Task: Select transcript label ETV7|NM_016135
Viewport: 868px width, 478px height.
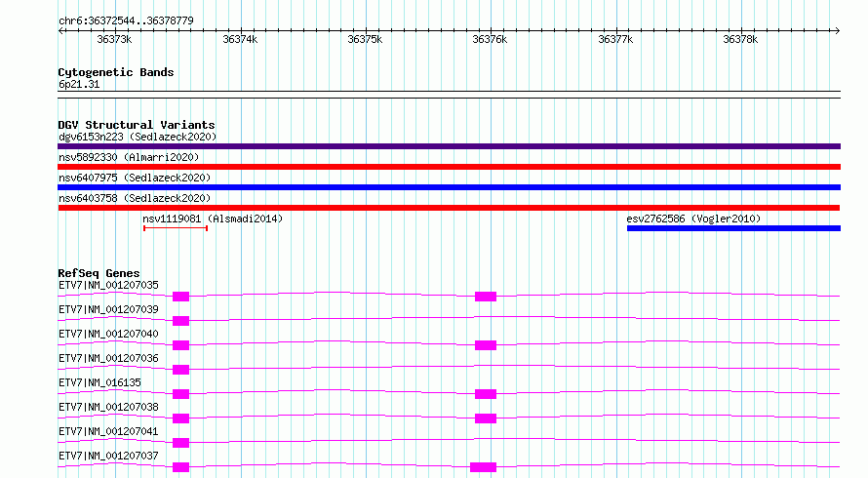Action: point(99,382)
